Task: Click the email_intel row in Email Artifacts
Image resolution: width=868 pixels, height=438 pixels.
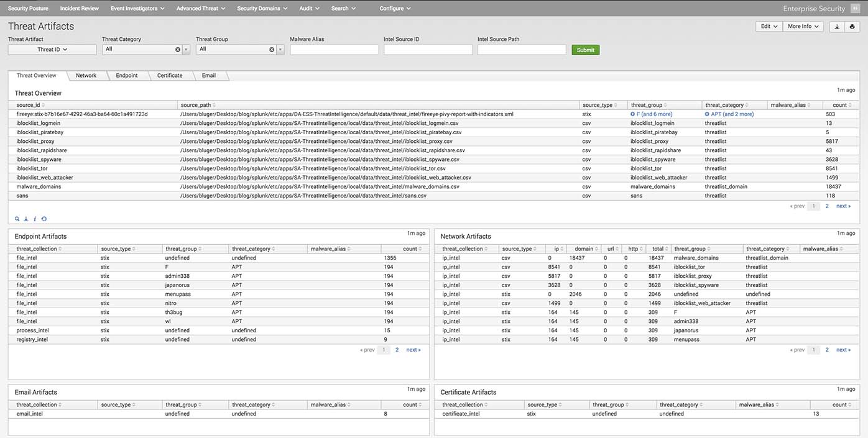Action: click(x=219, y=414)
